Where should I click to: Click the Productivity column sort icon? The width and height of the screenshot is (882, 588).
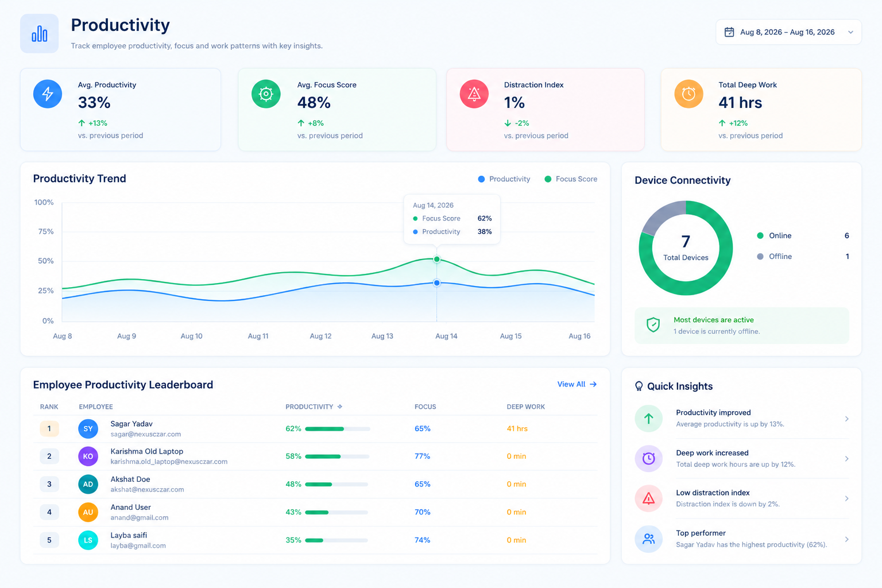coord(340,407)
